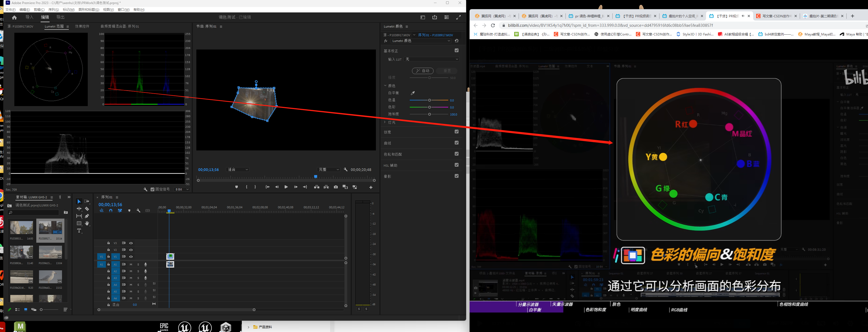Adjust the 色温 temperature slider handle
The width and height of the screenshot is (868, 332).
(x=429, y=100)
